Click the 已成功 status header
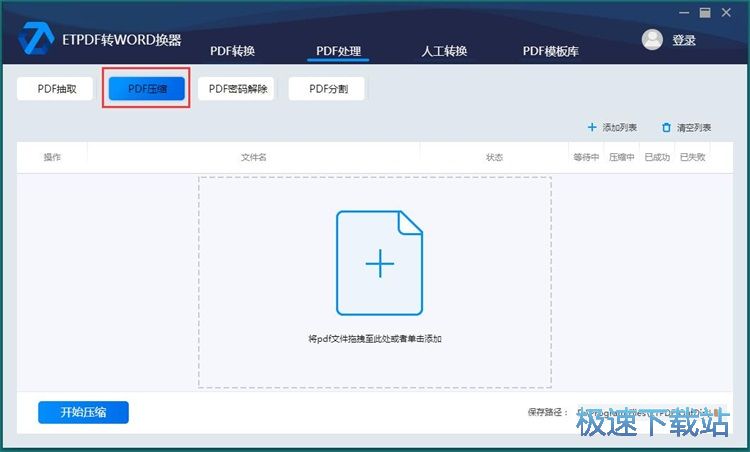The height and width of the screenshot is (452, 750). tap(657, 157)
